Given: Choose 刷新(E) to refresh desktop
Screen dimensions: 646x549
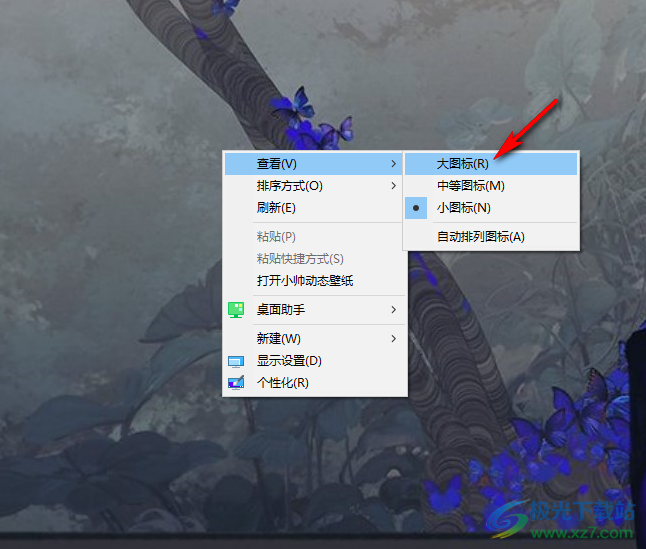Looking at the screenshot, I should [314, 208].
